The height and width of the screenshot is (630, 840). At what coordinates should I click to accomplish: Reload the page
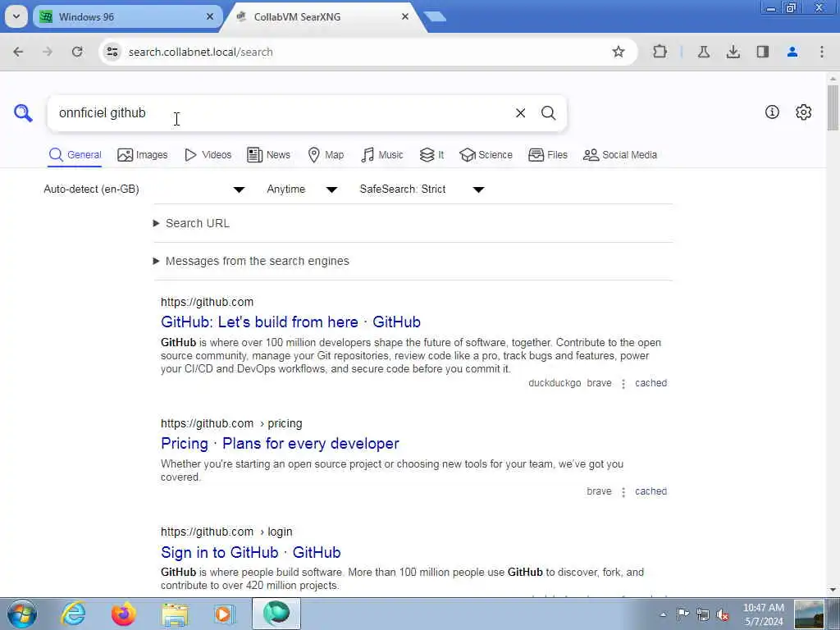(x=77, y=52)
